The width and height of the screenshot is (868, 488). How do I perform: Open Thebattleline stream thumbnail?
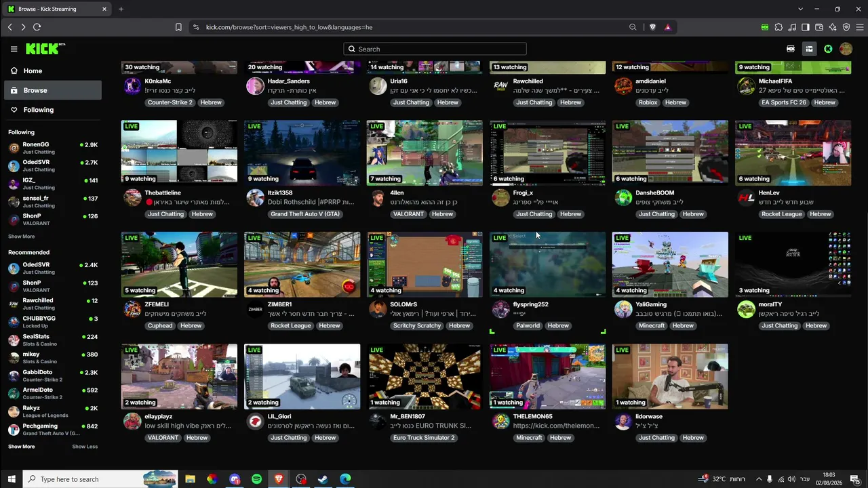pos(179,152)
